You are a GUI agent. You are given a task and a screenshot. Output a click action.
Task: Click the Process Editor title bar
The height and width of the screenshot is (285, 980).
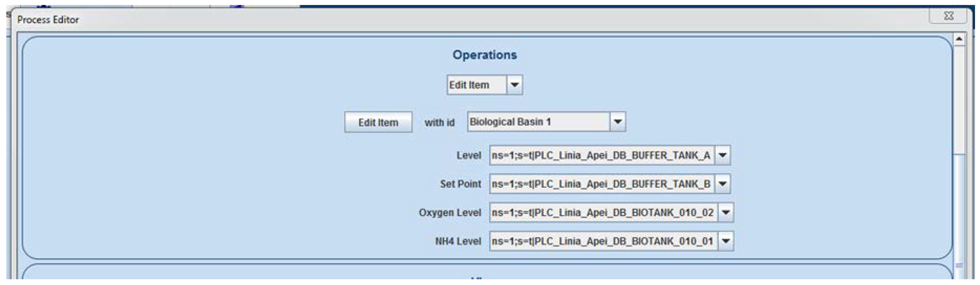(456, 19)
